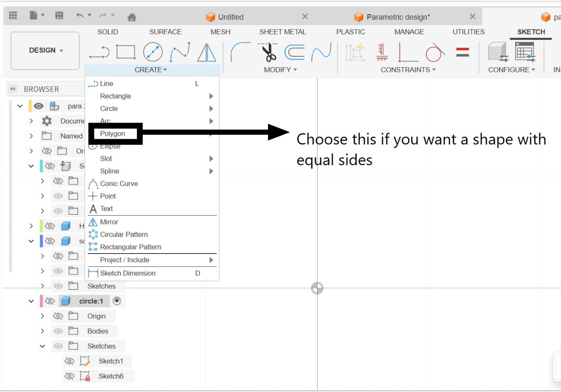Open the Rectangle submenu in Create menu
The height and width of the screenshot is (392, 561).
click(x=152, y=96)
